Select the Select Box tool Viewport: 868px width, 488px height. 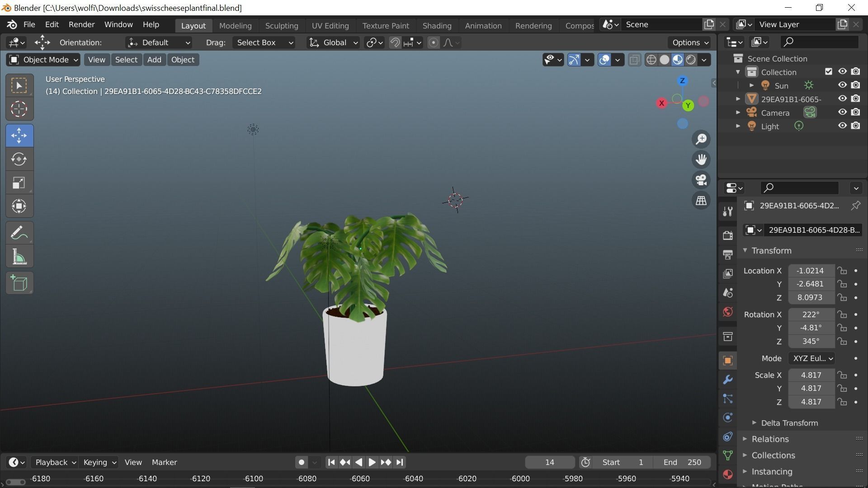[19, 85]
